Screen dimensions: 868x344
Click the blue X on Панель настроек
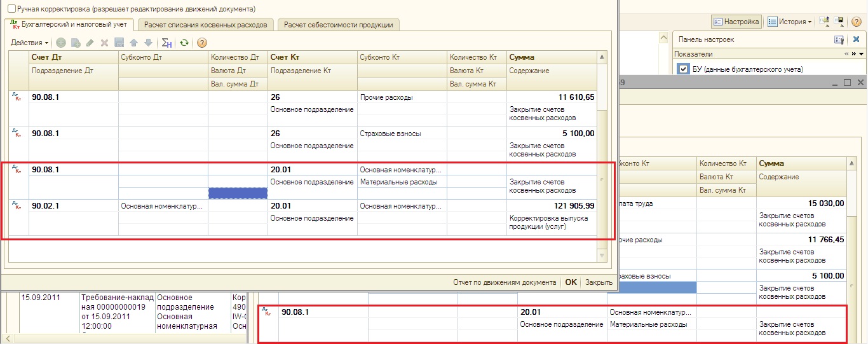(x=856, y=39)
